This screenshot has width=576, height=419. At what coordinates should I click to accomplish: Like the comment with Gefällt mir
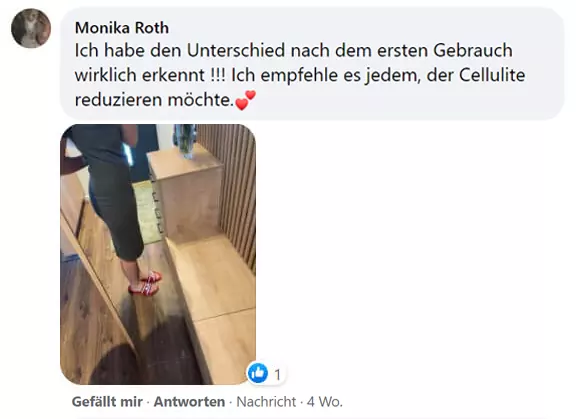[x=107, y=402]
